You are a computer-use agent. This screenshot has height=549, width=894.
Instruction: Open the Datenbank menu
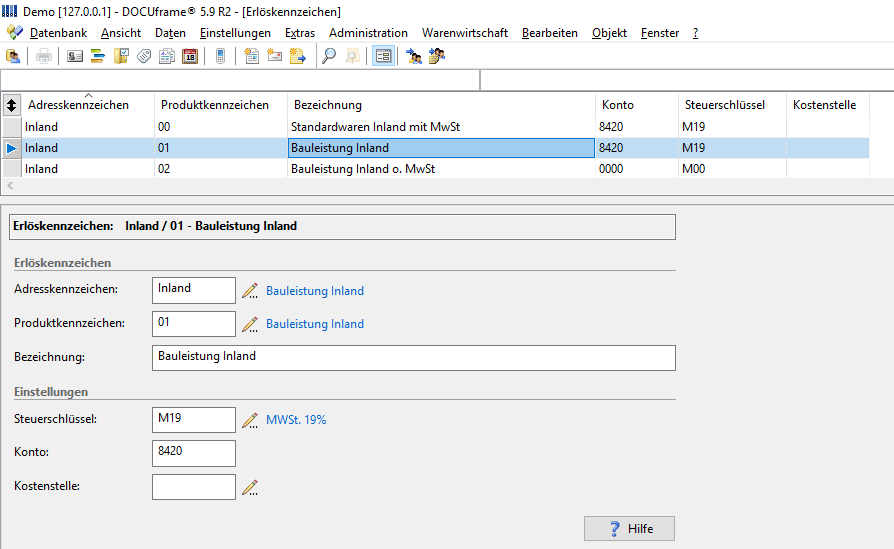point(58,33)
